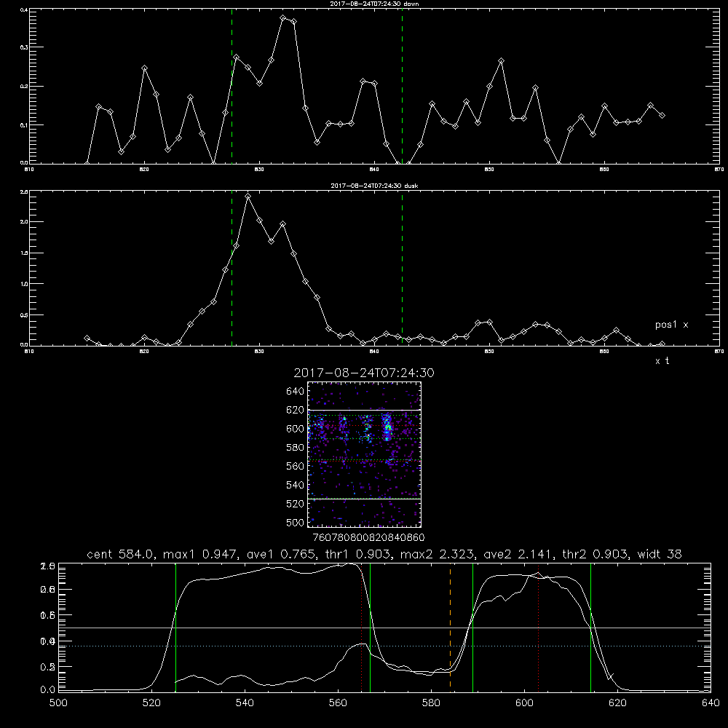Click heatmap y-axis label 520
728x728 pixels.
pos(296,504)
